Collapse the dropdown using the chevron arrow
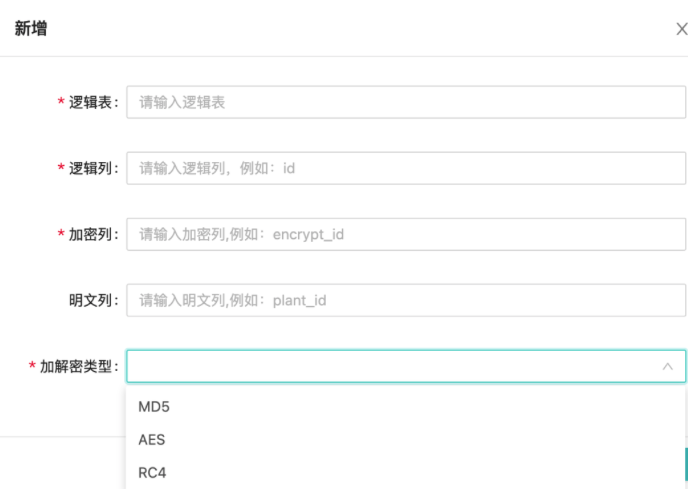 tap(668, 367)
